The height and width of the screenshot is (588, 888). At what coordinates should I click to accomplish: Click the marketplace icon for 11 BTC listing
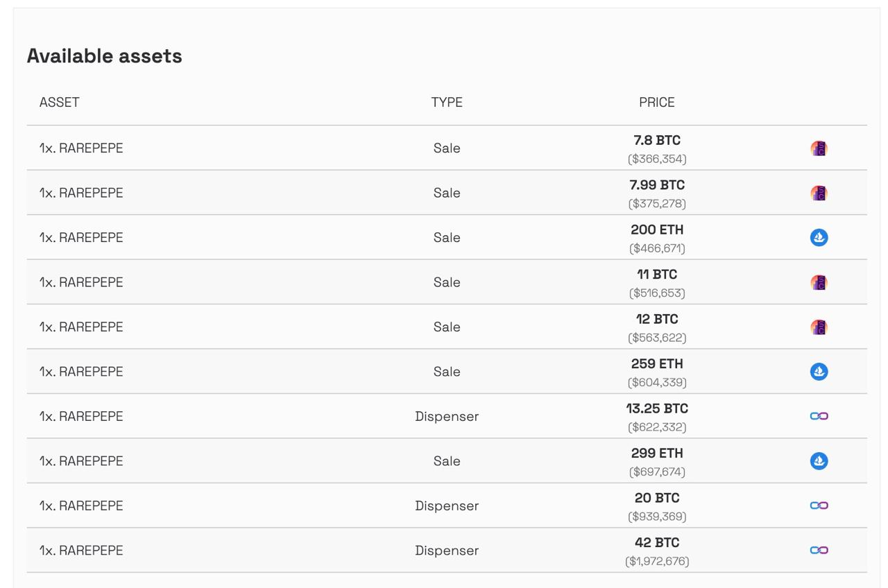(819, 282)
